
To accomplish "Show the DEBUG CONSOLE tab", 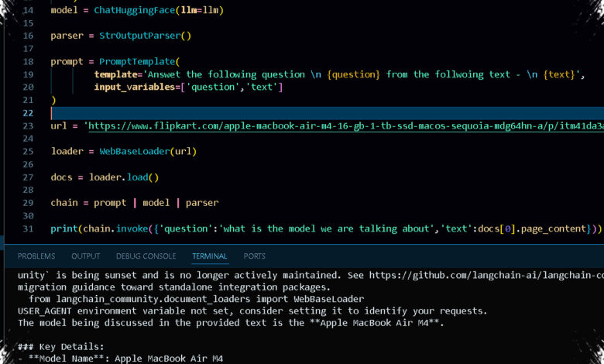I will pyautogui.click(x=146, y=256).
